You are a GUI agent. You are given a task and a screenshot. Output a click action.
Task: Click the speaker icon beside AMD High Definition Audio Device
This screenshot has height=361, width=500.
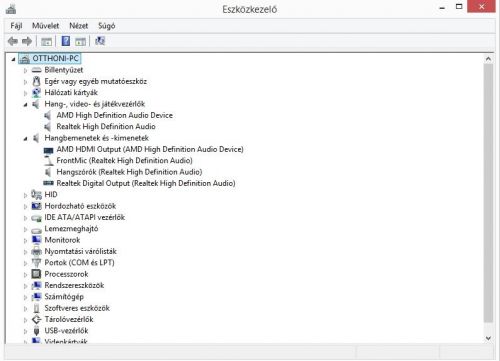(x=48, y=115)
